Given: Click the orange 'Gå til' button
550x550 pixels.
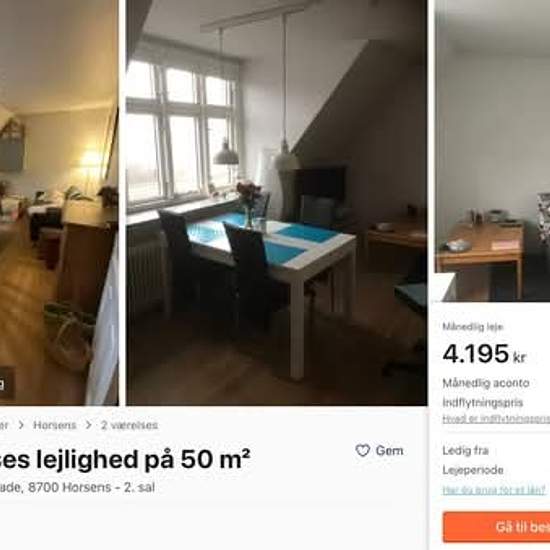Looking at the screenshot, I should coord(496,527).
